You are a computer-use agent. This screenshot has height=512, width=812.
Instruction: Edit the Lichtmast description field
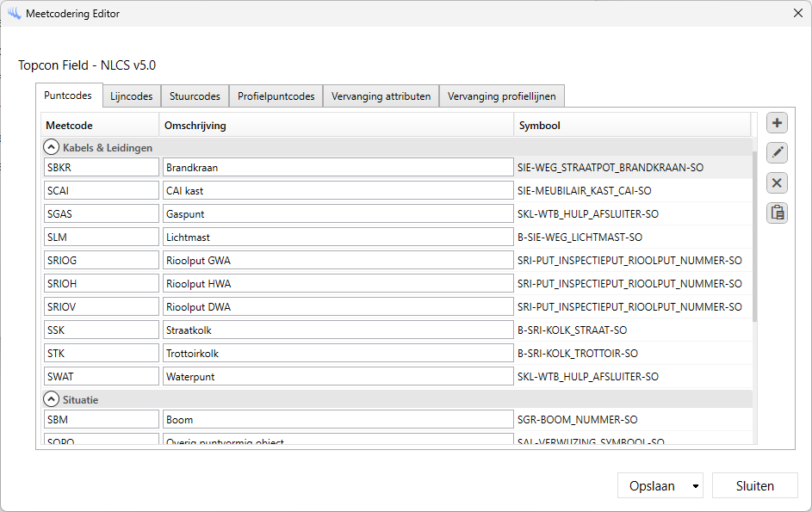[x=337, y=237]
